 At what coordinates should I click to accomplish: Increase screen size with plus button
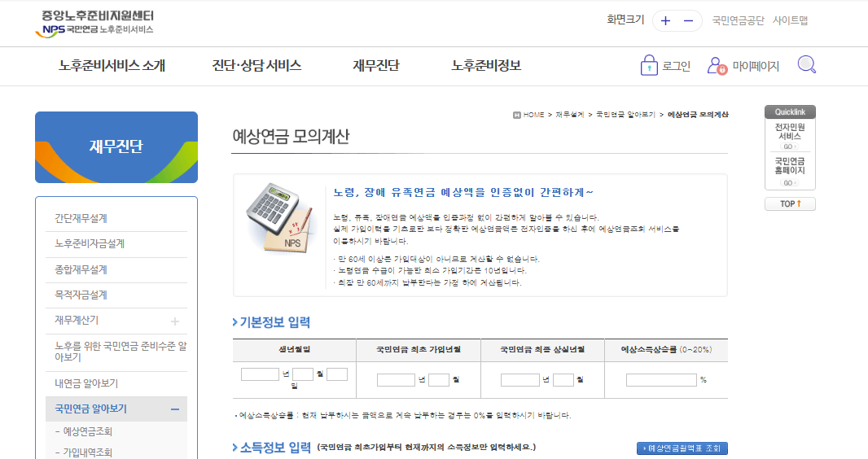(665, 21)
